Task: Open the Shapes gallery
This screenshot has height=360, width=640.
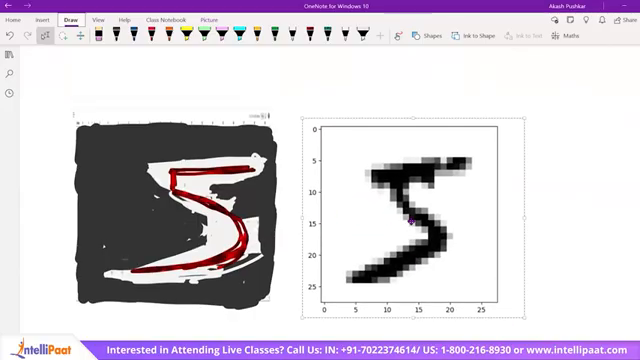Action: tap(427, 36)
